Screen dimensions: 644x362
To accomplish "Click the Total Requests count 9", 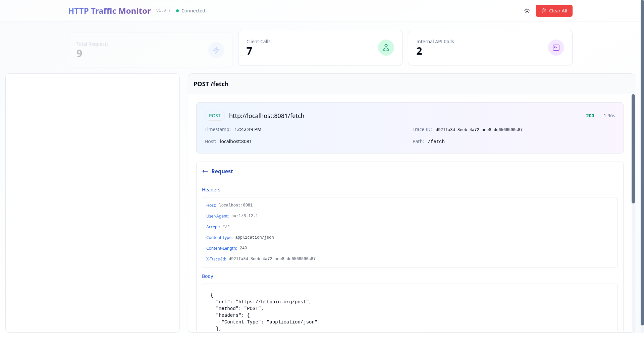I will 79,54.
